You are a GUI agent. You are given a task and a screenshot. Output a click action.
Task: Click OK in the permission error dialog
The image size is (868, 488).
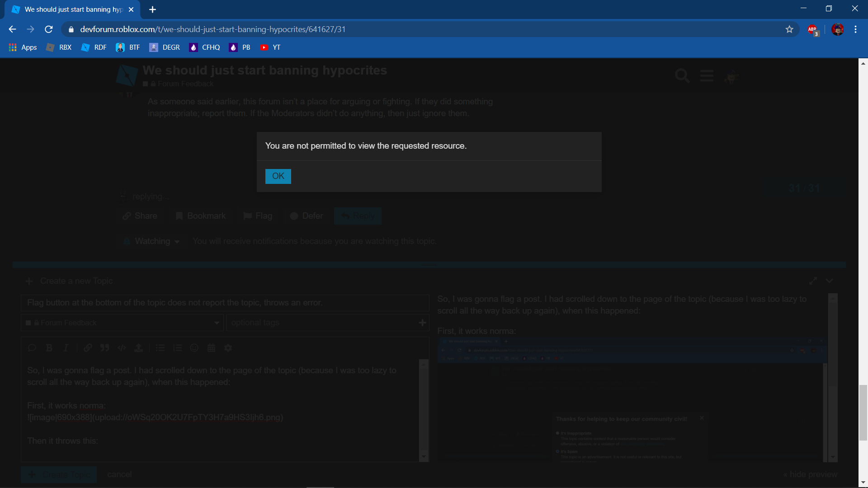pyautogui.click(x=278, y=176)
